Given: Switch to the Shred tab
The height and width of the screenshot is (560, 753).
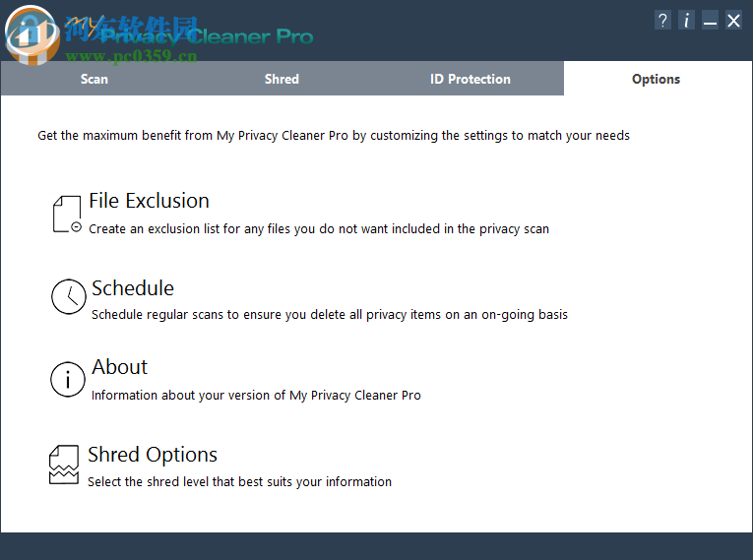Looking at the screenshot, I should tap(282, 79).
